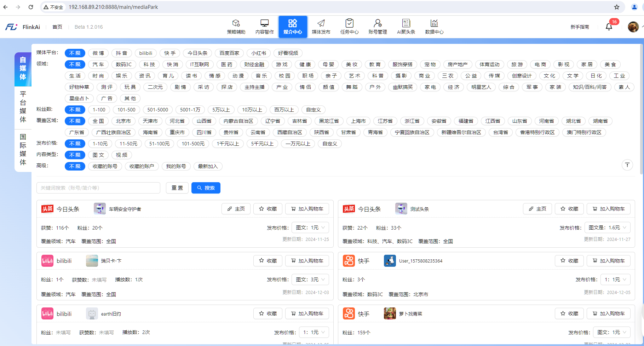Screen dimensions: 644x346
Task: Click the keyword search input field
Action: coord(98,188)
